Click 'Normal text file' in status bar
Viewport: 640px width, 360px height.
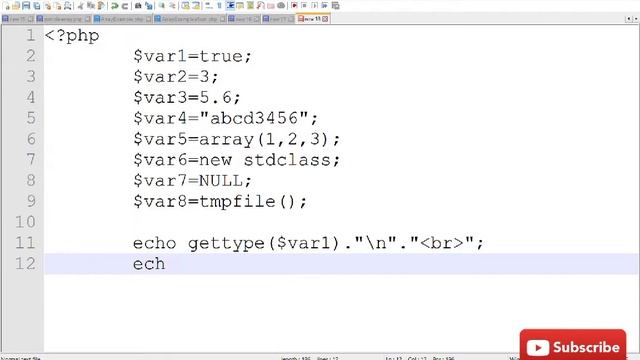[20, 358]
